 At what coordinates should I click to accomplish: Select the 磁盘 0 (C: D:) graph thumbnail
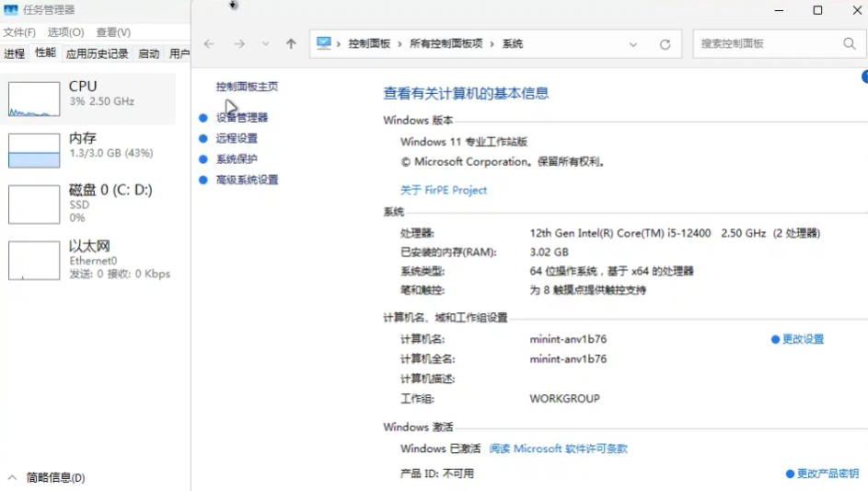click(x=34, y=205)
